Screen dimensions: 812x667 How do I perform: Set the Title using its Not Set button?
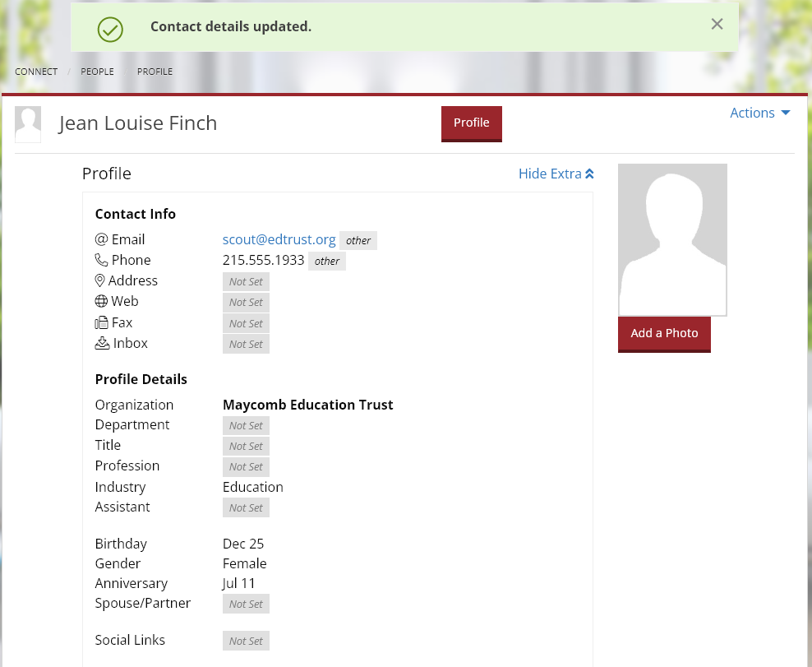(246, 446)
